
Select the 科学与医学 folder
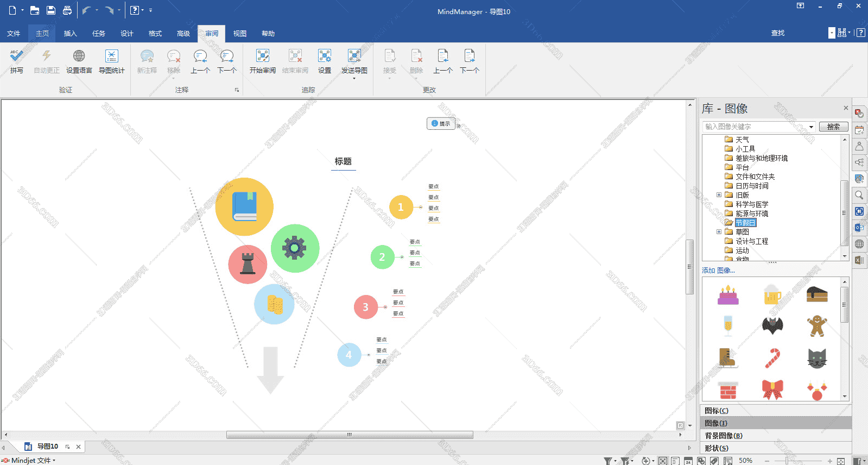(751, 204)
